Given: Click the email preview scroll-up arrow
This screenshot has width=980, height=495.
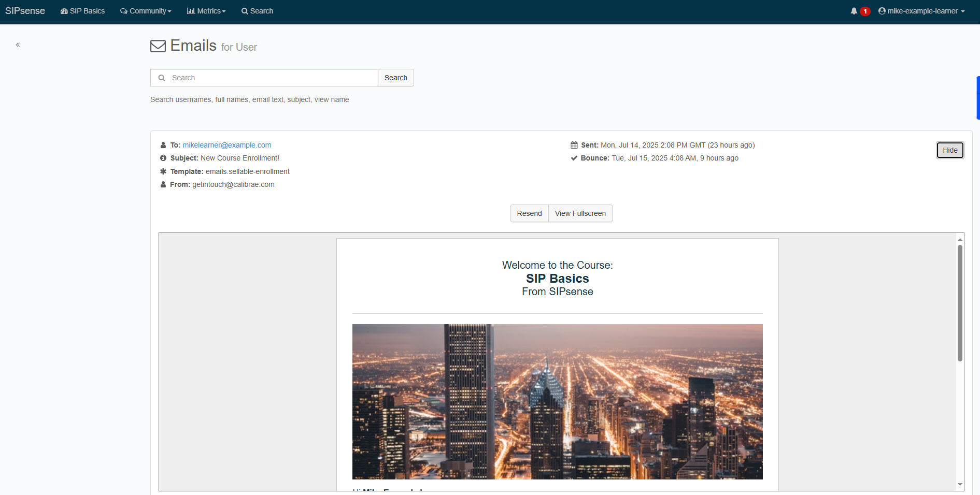Looking at the screenshot, I should click(960, 239).
